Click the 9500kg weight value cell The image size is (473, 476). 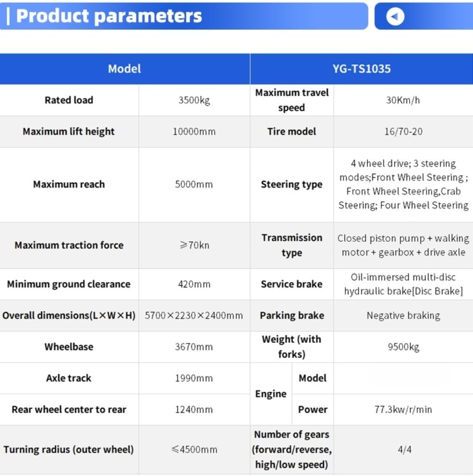pyautogui.click(x=403, y=347)
